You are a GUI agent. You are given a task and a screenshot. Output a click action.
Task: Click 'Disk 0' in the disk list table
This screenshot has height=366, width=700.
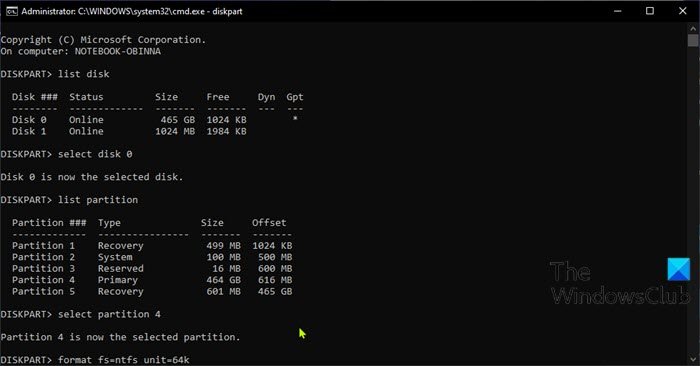click(29, 120)
